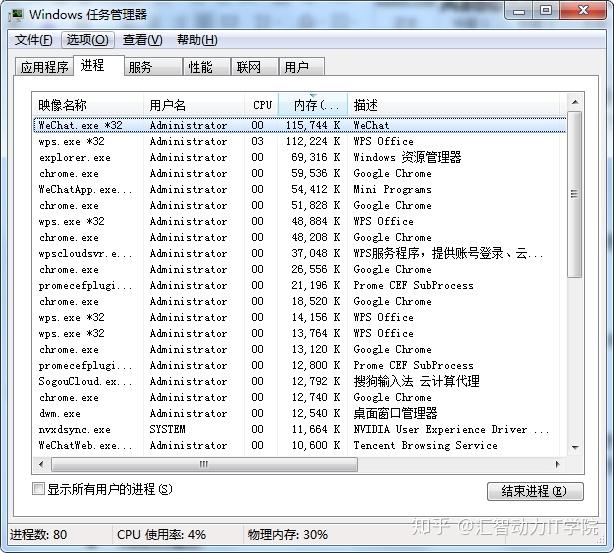Viewport: 614px width, 553px height.
Task: Click the vertical scrollbar thumb
Action: pos(575,194)
